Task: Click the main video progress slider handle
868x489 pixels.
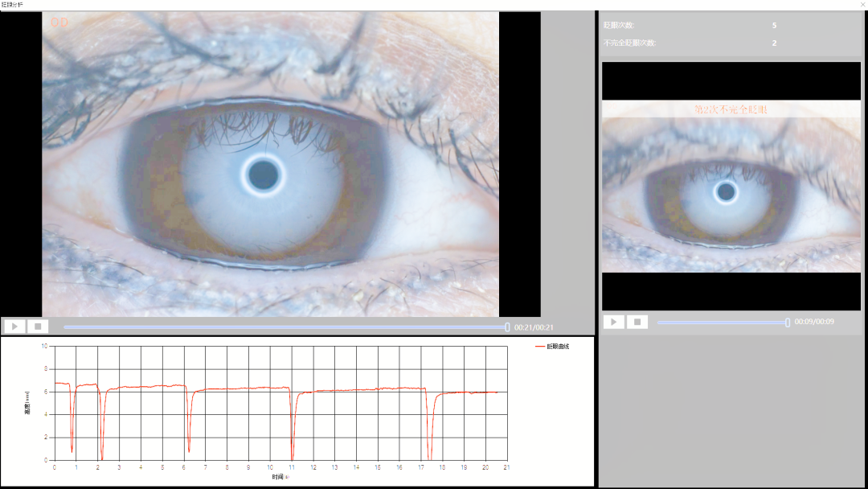Action: tap(507, 327)
